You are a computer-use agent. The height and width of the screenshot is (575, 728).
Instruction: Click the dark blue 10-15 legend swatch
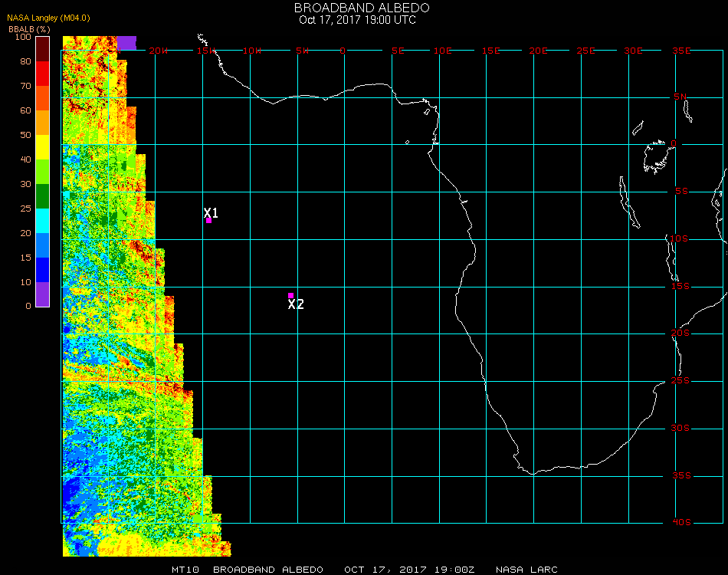click(x=43, y=270)
